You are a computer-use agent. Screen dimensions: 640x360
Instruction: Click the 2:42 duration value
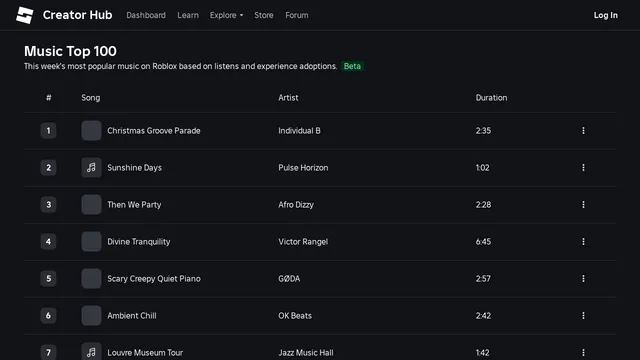click(x=483, y=316)
